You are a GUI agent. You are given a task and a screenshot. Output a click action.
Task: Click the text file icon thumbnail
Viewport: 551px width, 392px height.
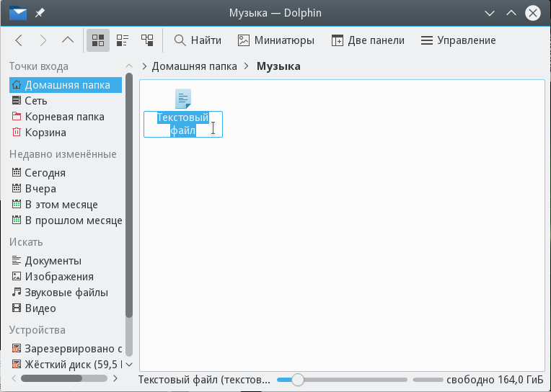click(183, 99)
